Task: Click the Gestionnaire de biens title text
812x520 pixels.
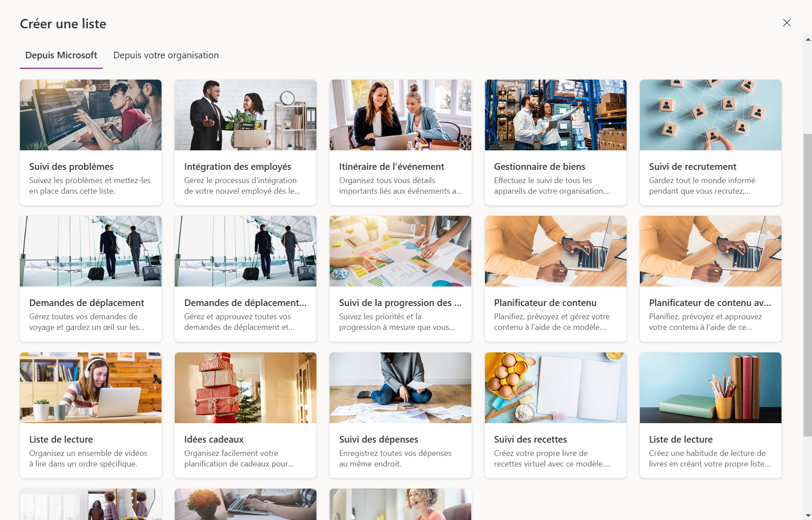Action: (x=539, y=167)
